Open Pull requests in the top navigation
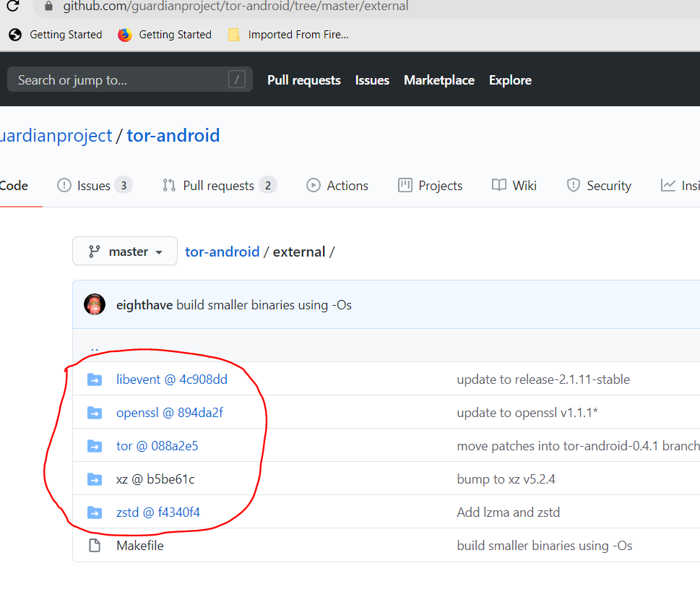The height and width of the screenshot is (605, 700). tap(304, 80)
